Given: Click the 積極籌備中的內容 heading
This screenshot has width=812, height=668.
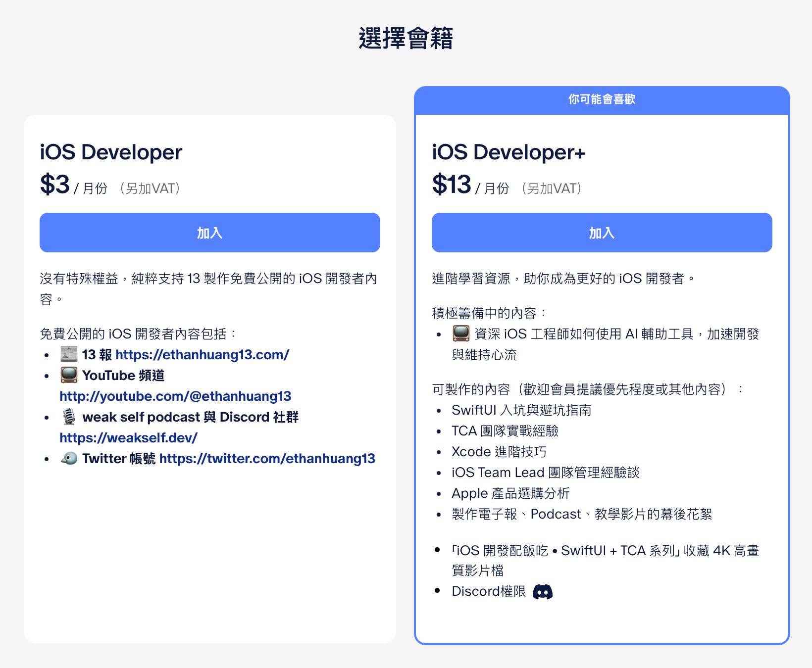Looking at the screenshot, I should [x=489, y=313].
